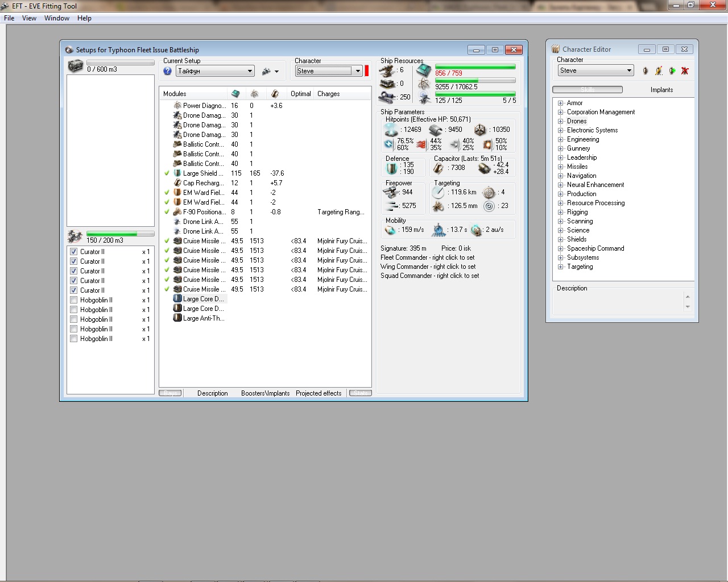Screen dimensions: 728x582
Task: Switch to the Description tab below modules
Action: (x=212, y=393)
